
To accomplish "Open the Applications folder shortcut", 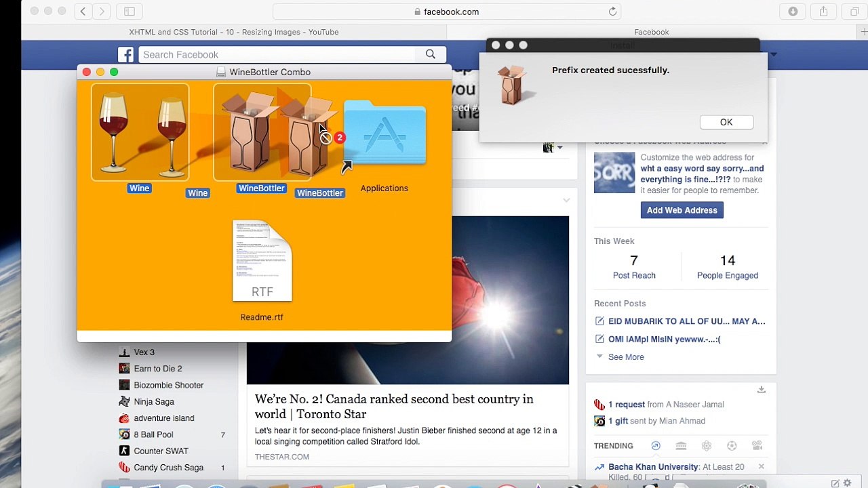I will click(x=384, y=133).
